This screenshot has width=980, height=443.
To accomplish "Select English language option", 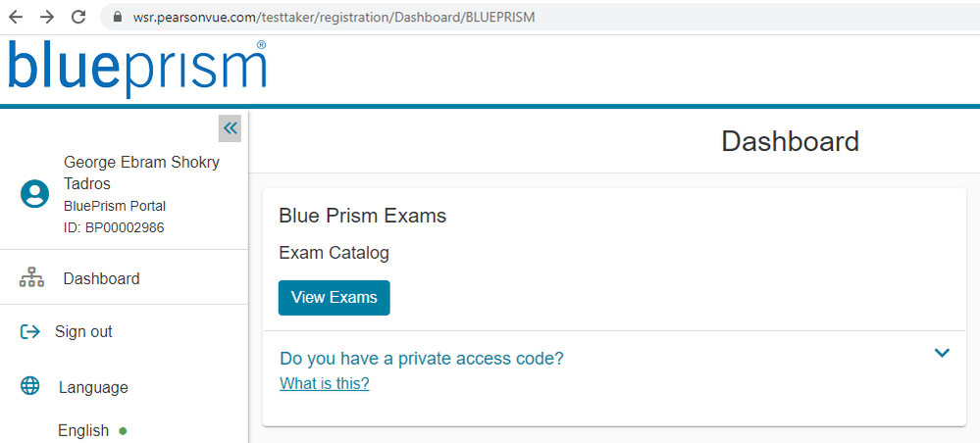I will coord(83,430).
